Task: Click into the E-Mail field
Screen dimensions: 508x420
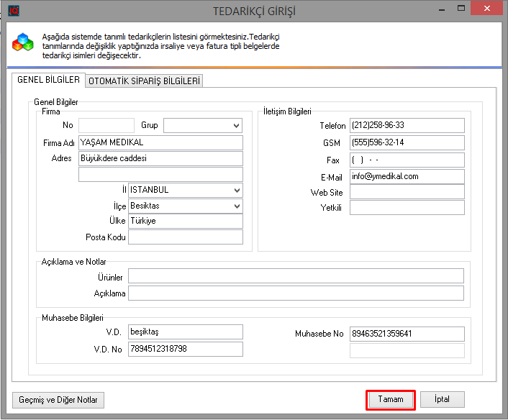Action: pyautogui.click(x=407, y=175)
